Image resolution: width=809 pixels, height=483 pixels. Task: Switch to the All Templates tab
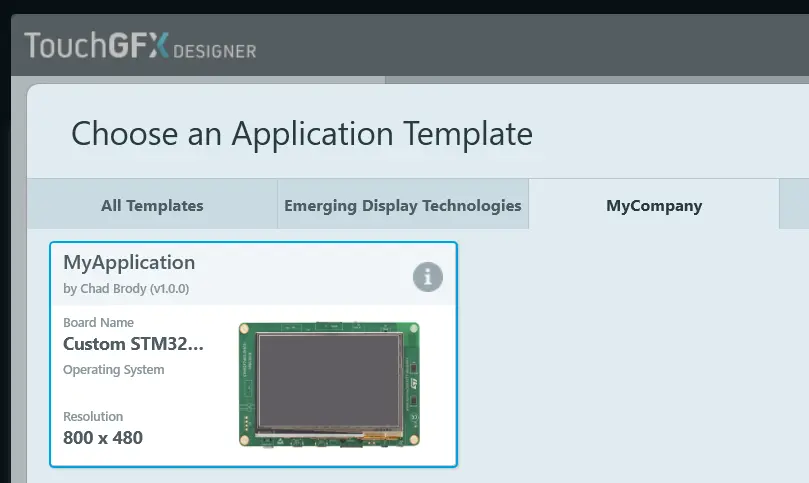pyautogui.click(x=152, y=204)
